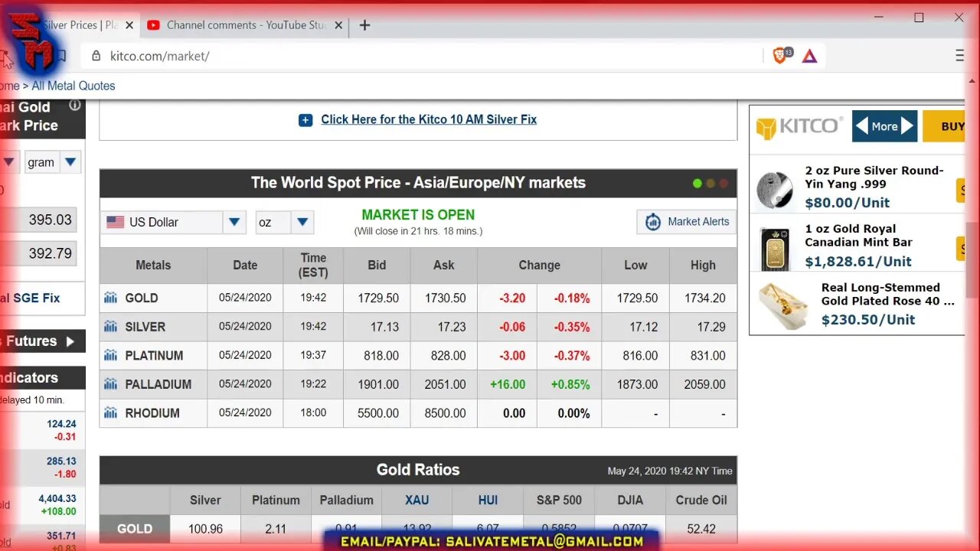
Task: Click the Gold Plated Rose thumbnail
Action: pyautogui.click(x=782, y=305)
